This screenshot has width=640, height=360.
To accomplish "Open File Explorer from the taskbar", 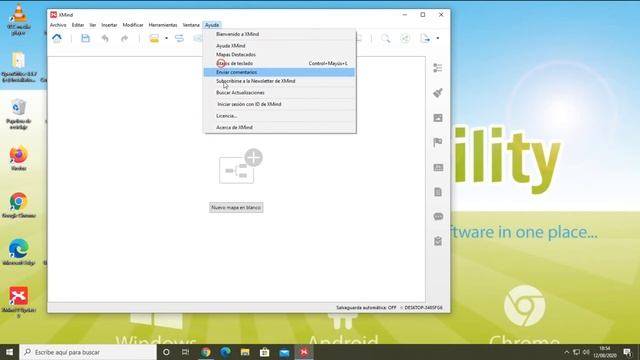I will click(x=245, y=352).
